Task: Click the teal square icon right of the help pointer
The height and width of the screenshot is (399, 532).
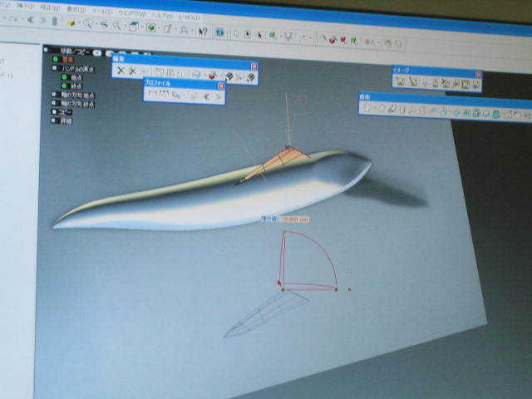Action: [219, 32]
